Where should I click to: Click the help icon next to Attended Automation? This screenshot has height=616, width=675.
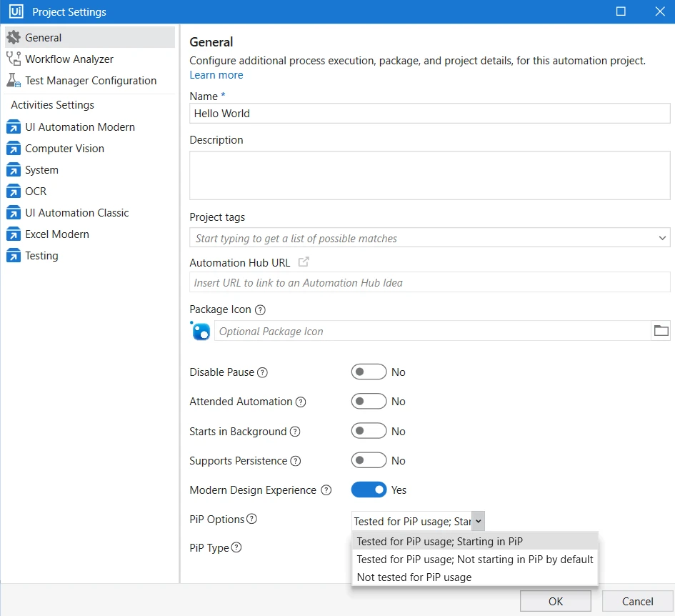click(301, 402)
